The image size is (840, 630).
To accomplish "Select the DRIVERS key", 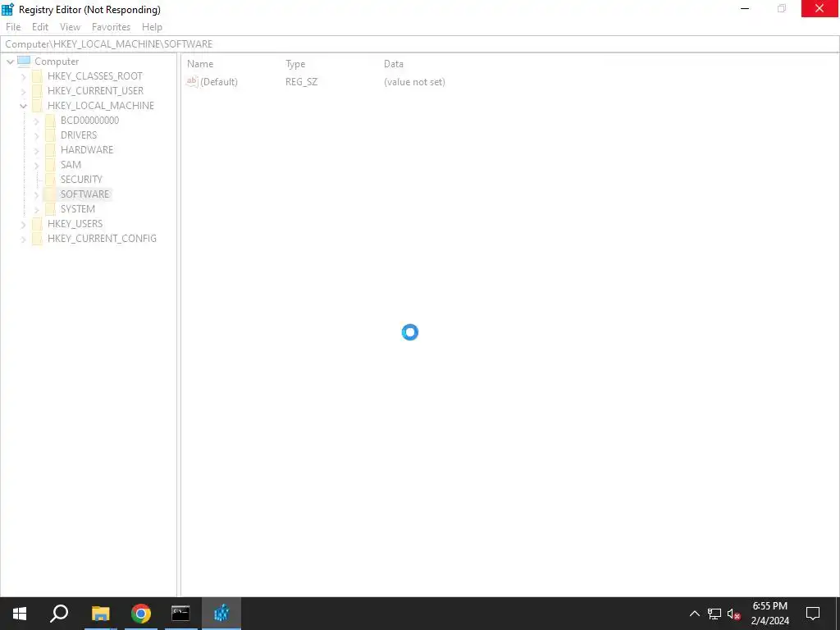I will [x=79, y=135].
